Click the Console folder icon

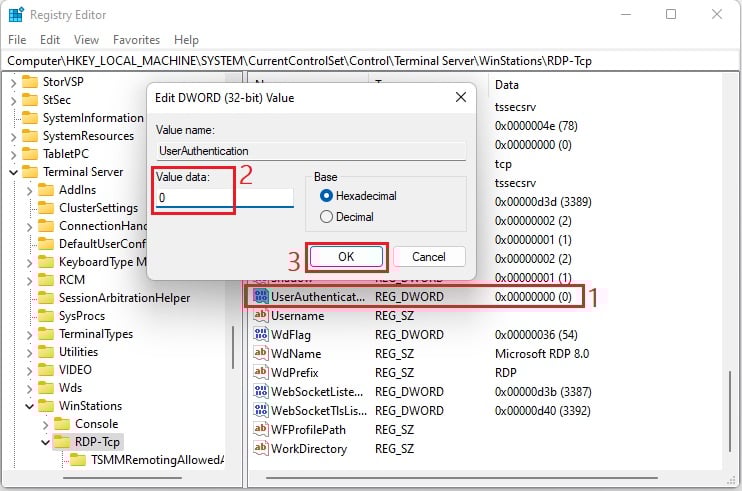(x=62, y=423)
